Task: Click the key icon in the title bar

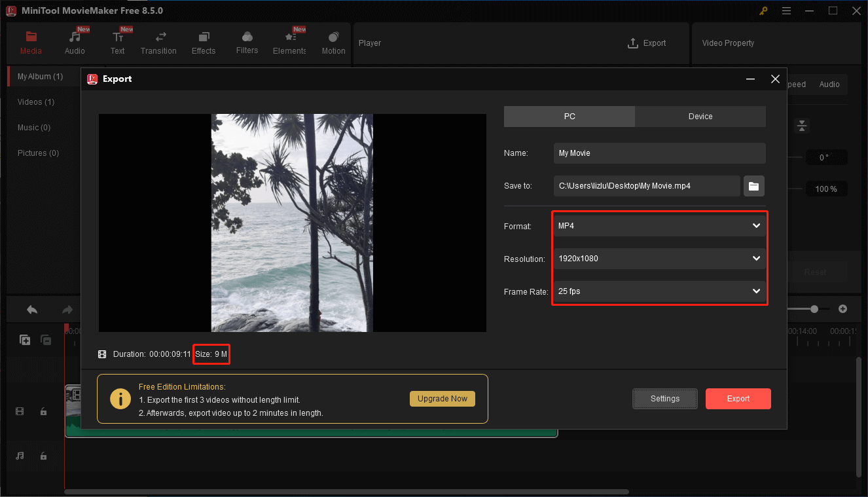Action: (x=763, y=10)
